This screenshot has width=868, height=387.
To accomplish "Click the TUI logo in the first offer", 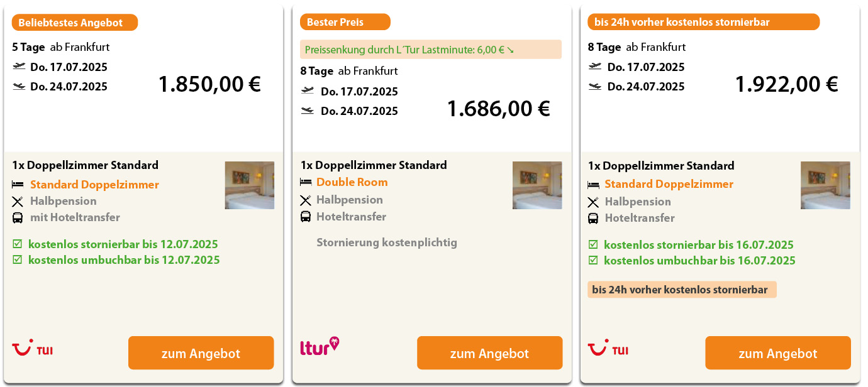I will pos(32,349).
